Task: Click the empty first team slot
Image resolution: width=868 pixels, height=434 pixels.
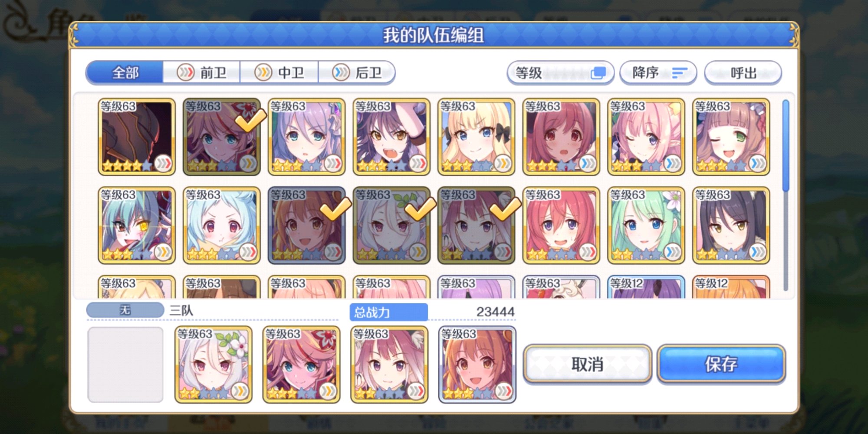Action: coord(125,365)
